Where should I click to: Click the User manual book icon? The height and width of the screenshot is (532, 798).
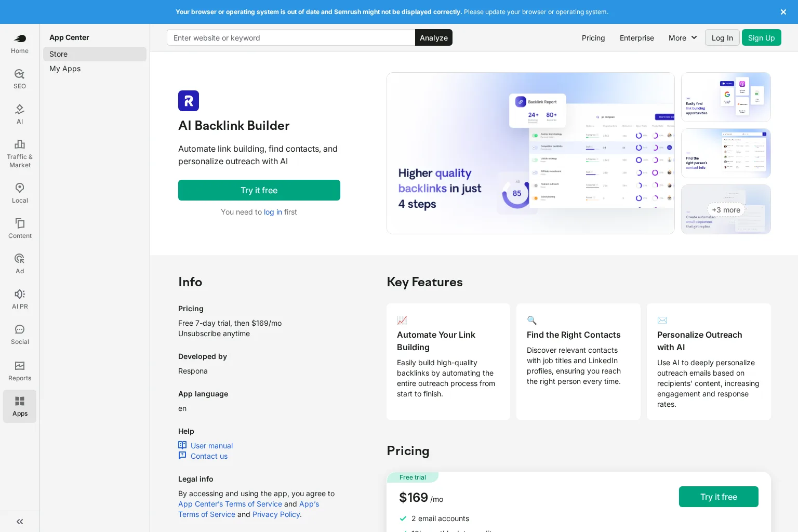pos(182,445)
